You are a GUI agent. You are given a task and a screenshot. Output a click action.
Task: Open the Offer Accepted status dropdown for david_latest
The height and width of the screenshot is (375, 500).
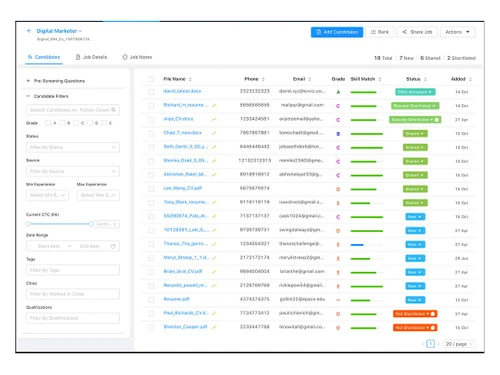[x=415, y=92]
